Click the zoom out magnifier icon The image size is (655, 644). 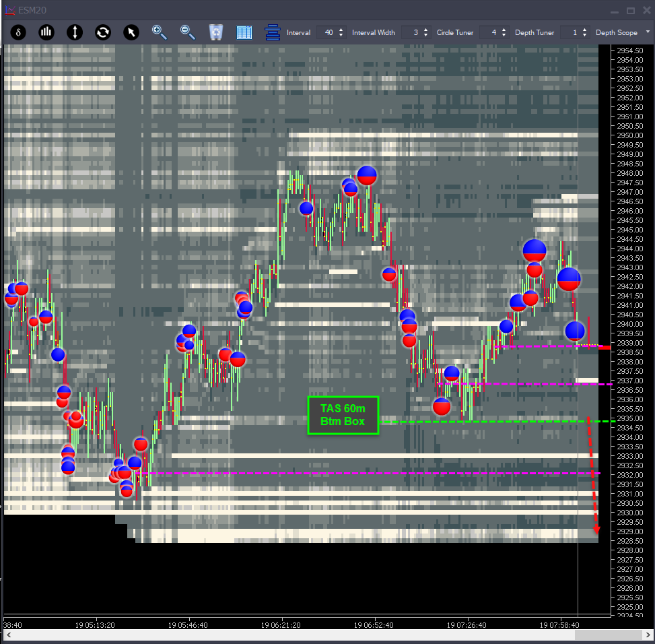pyautogui.click(x=188, y=32)
